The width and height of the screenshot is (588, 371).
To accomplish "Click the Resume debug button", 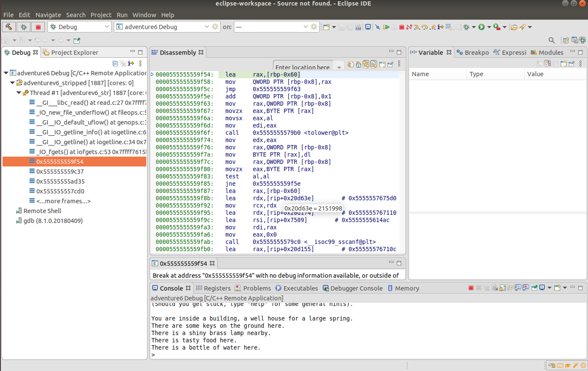I will point(386,27).
